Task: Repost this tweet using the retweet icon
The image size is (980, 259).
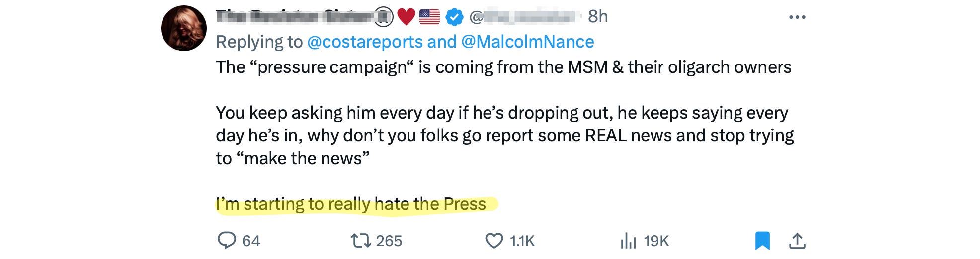Action: coord(360,241)
